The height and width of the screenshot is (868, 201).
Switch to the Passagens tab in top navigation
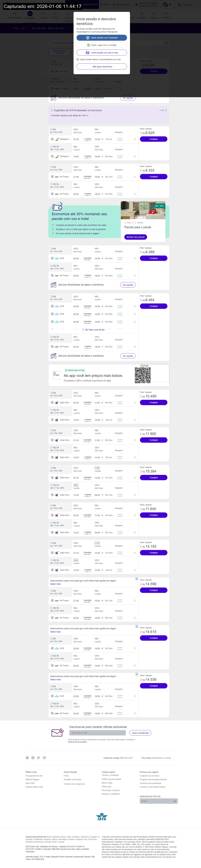(x=30, y=15)
